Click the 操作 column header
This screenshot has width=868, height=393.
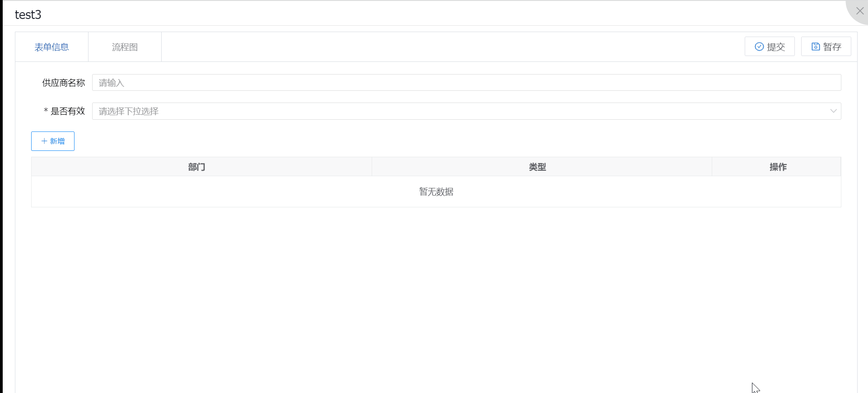tap(778, 167)
